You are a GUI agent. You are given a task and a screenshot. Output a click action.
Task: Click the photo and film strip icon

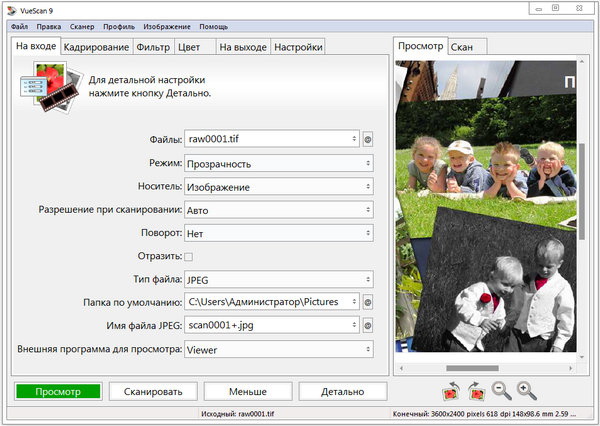tap(48, 85)
